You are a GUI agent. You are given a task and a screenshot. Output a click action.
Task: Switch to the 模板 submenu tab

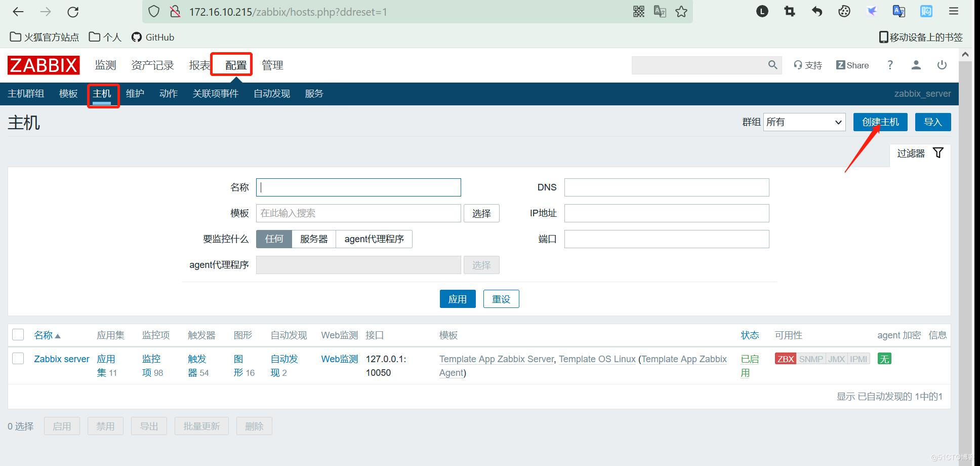pos(68,94)
